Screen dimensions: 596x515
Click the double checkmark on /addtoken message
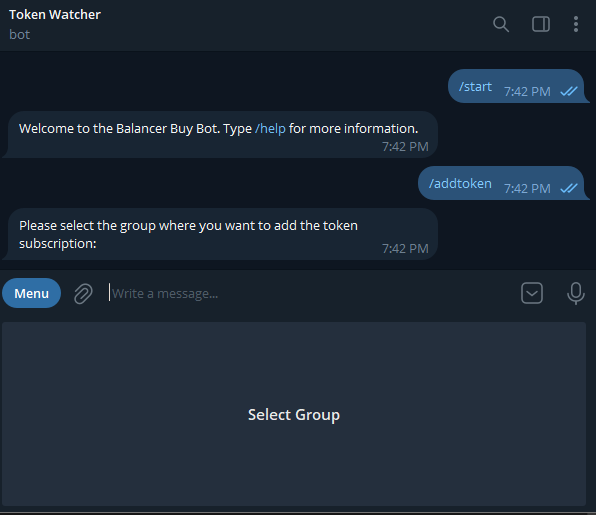pos(569,188)
